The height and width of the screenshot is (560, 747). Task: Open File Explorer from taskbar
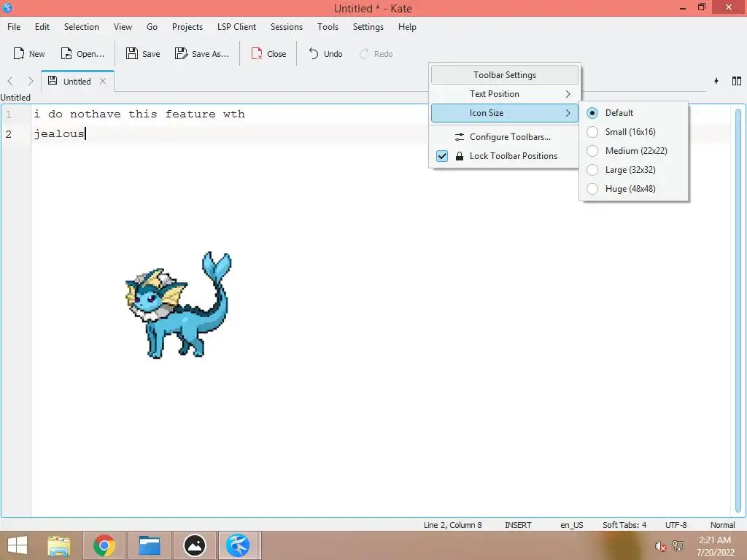59,545
